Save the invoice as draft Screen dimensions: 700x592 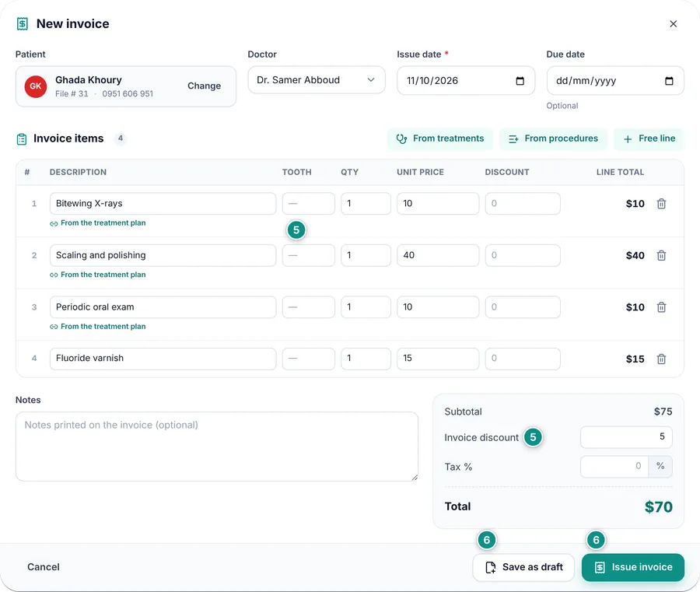point(523,567)
